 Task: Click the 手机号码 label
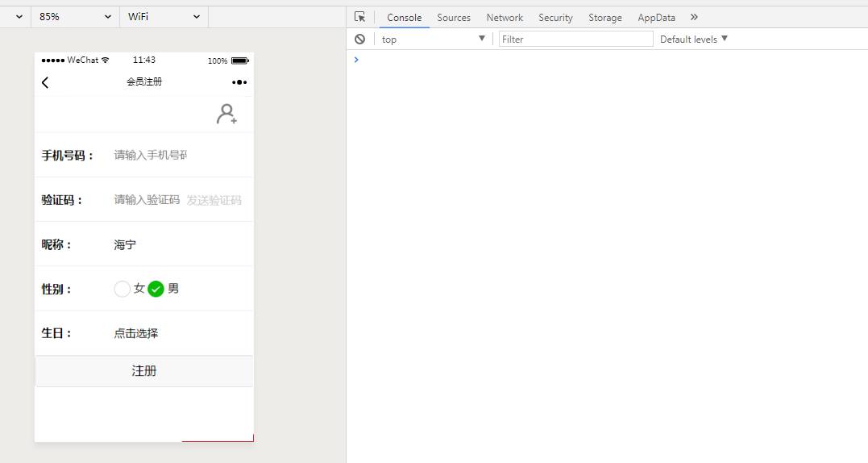click(x=68, y=156)
